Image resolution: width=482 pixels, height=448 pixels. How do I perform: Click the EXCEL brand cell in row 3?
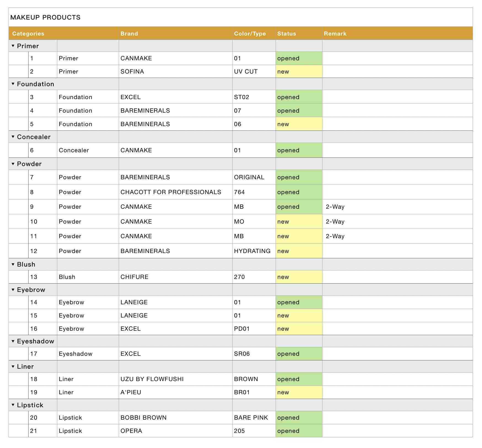tap(176, 97)
